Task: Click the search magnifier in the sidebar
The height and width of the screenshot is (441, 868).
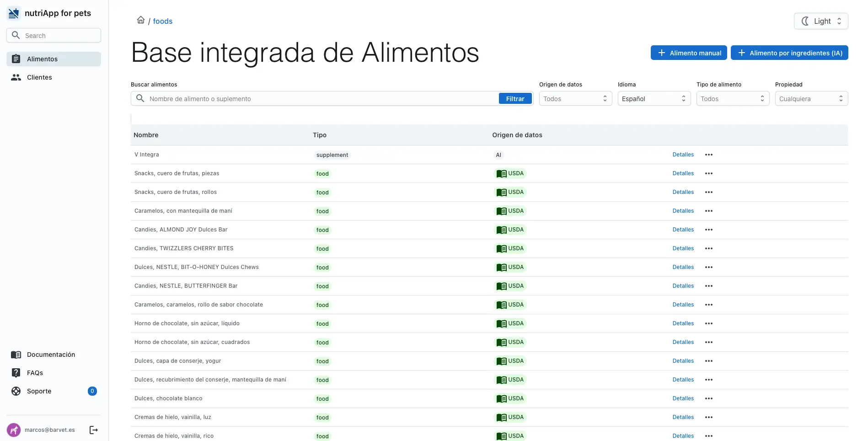Action: click(16, 35)
